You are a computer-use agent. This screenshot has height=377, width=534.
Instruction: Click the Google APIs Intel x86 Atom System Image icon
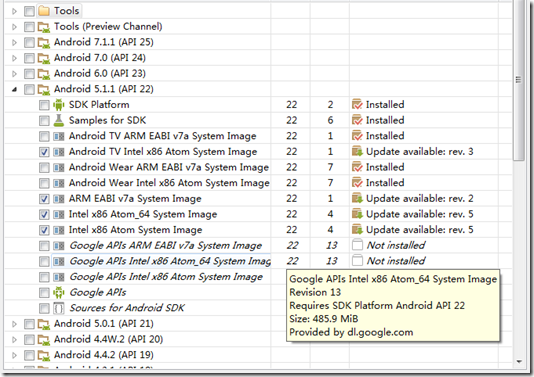point(59,277)
